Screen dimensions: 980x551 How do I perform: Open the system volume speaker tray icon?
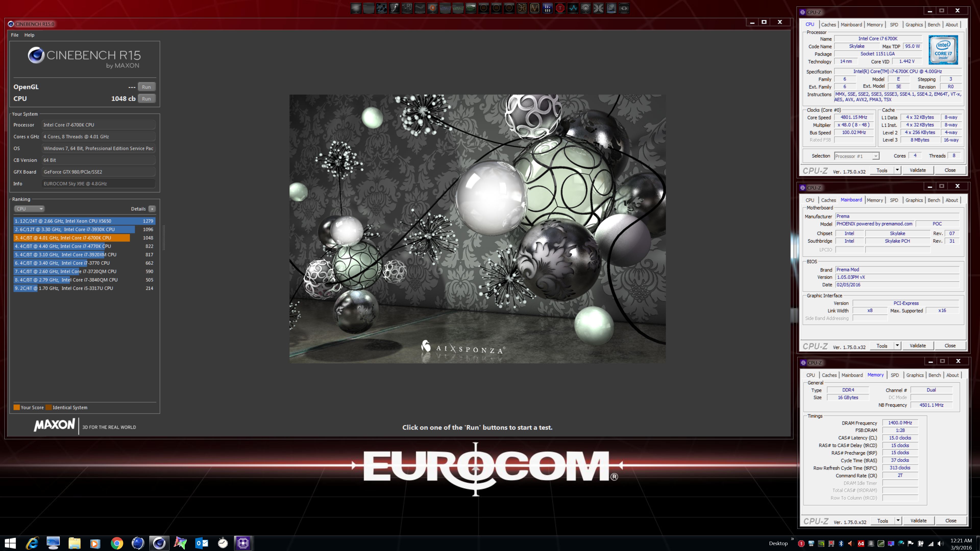(x=940, y=543)
